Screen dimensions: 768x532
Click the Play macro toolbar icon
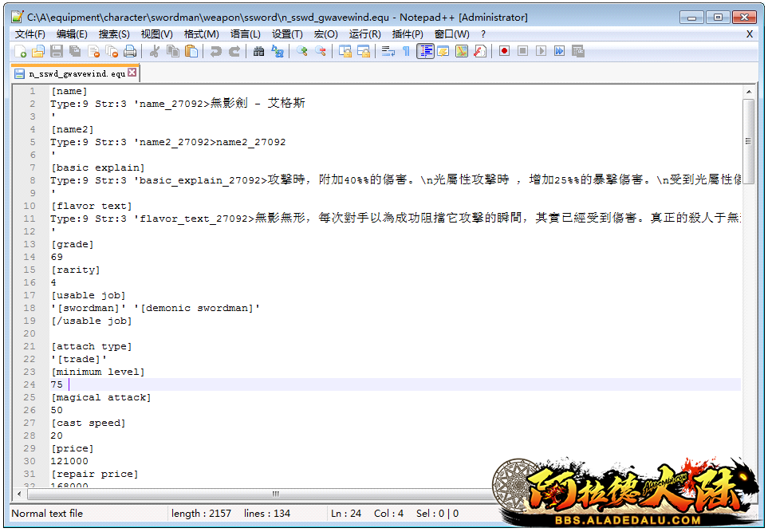click(542, 52)
